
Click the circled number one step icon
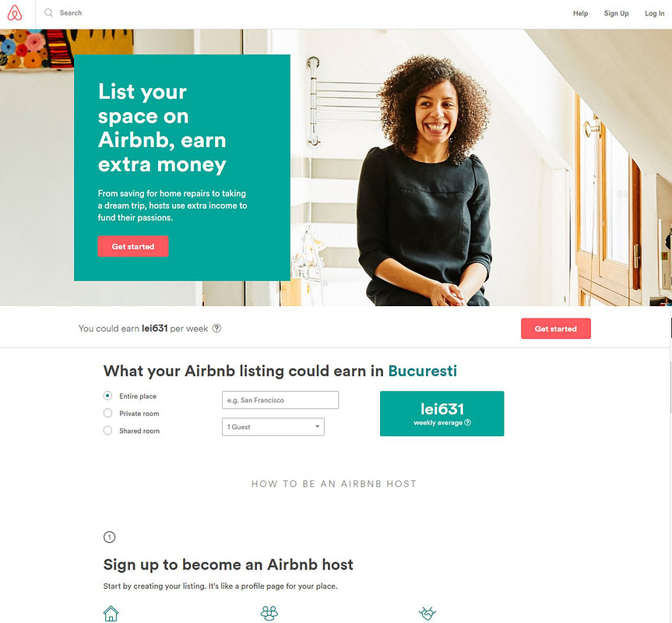coord(109,537)
